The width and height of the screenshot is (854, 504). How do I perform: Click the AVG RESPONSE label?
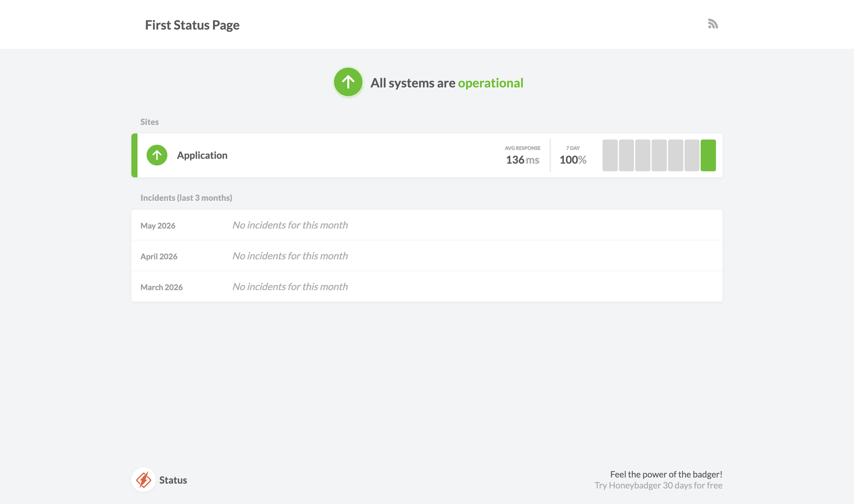point(523,148)
